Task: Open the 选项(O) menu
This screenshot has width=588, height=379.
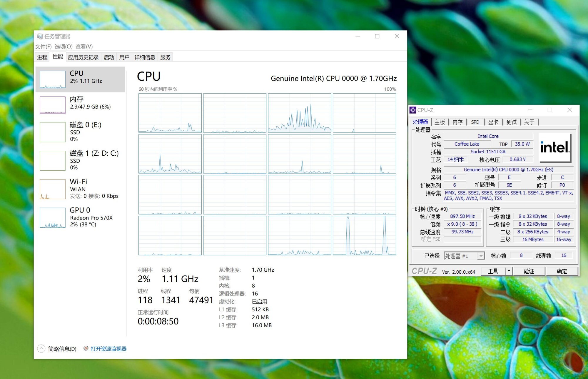Action: tap(63, 46)
